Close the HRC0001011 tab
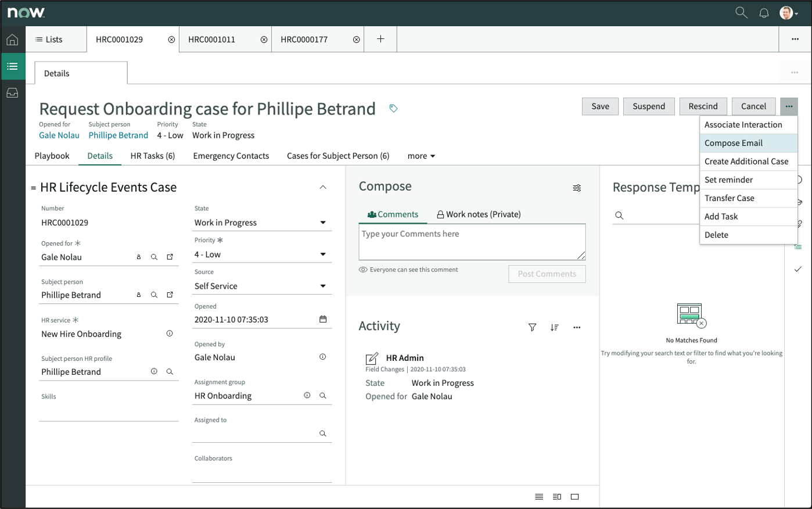This screenshot has width=812, height=509. (264, 40)
